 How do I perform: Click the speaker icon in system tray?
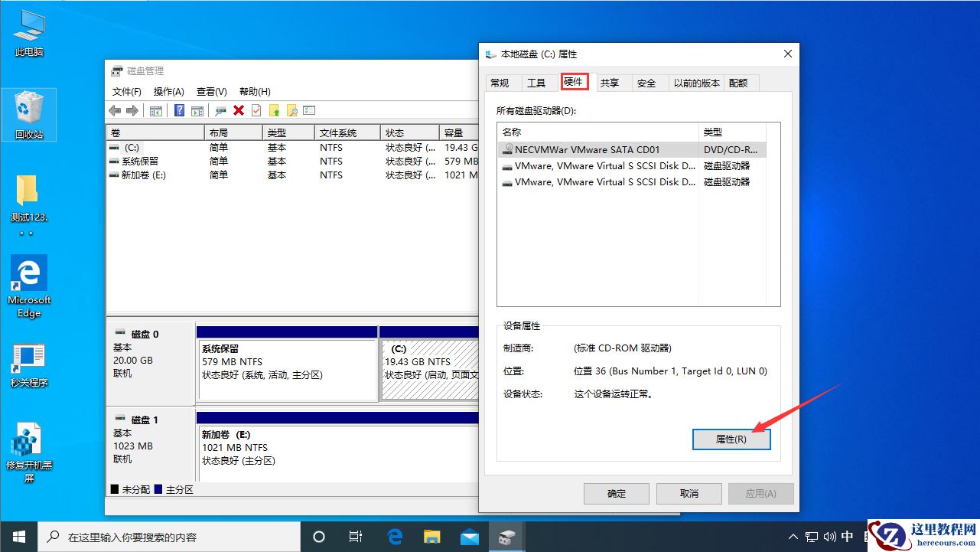829,537
